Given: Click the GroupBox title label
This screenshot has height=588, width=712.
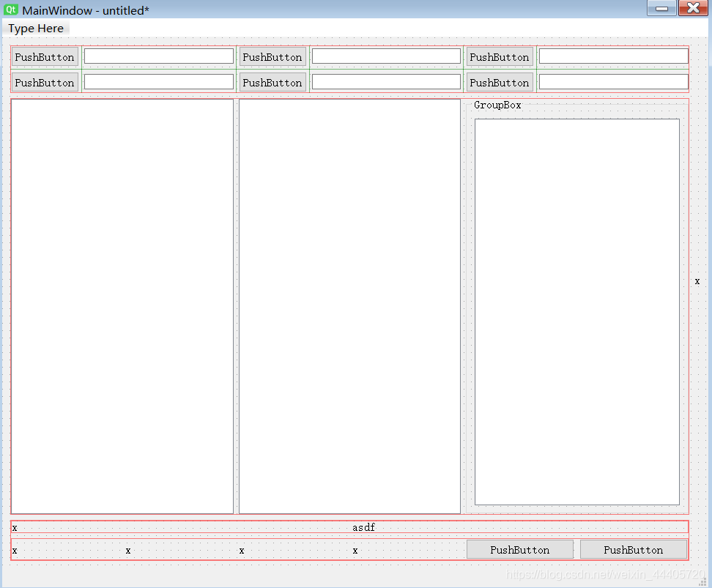Looking at the screenshot, I should tap(497, 105).
